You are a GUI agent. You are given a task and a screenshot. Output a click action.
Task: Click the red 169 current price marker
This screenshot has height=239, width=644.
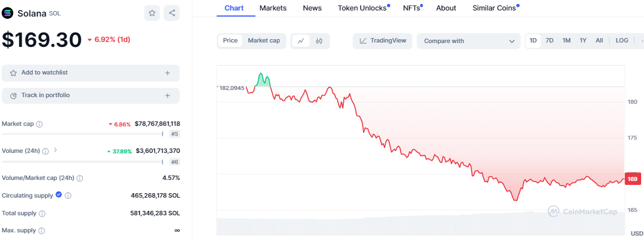tap(633, 179)
